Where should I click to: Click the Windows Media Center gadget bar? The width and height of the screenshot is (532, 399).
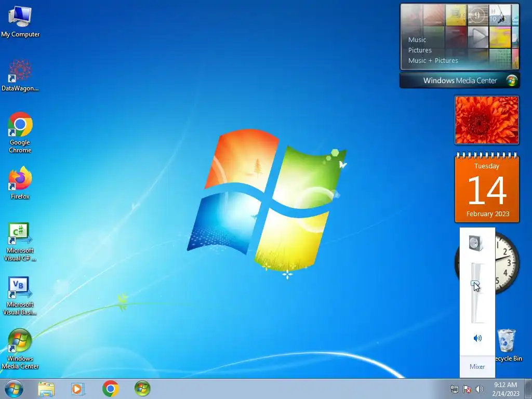460,81
